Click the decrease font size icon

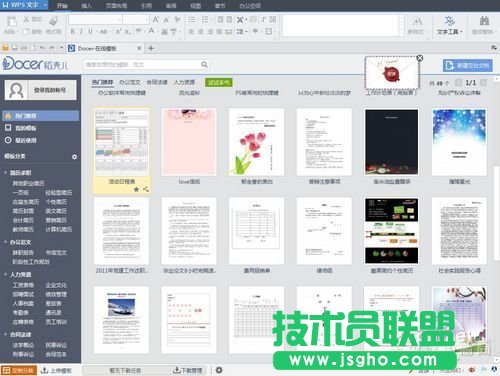tap(166, 20)
